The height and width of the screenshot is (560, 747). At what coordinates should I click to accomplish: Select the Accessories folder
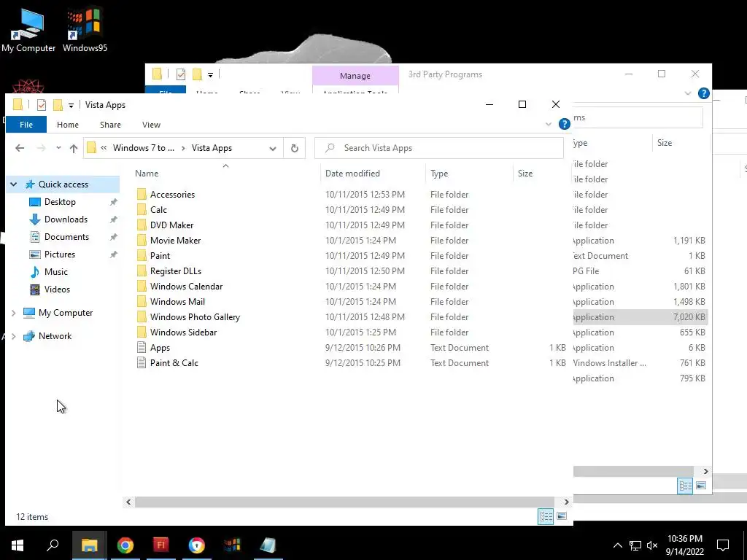(172, 194)
